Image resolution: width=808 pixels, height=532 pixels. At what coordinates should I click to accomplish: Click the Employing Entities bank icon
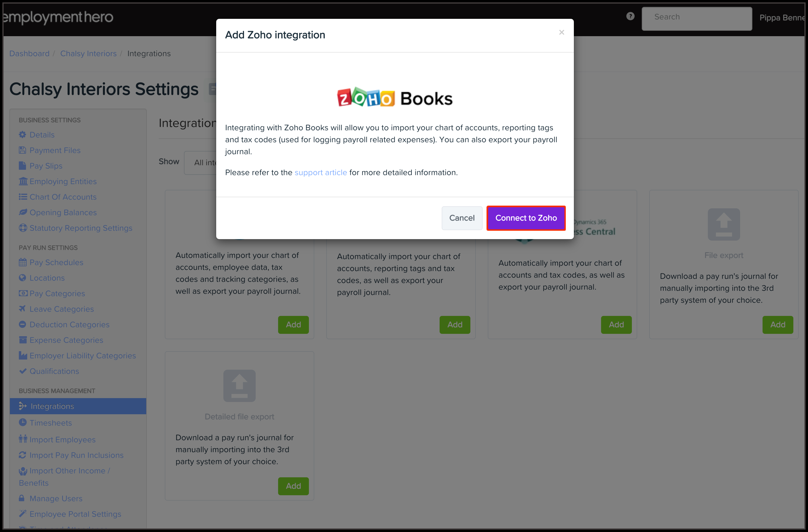23,181
